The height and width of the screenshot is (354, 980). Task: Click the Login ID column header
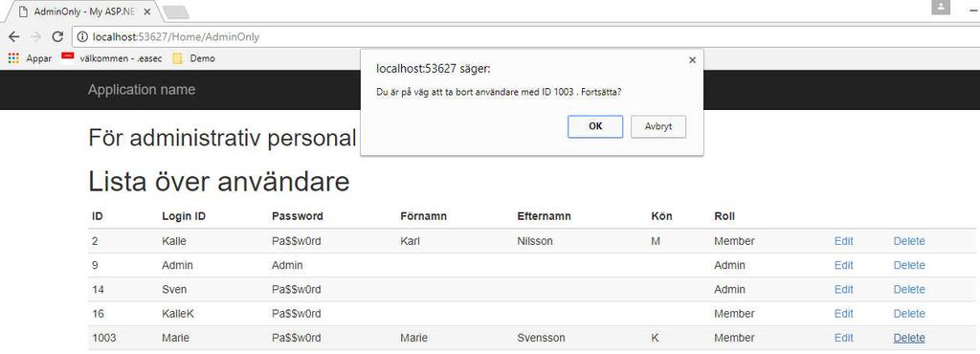coord(184,216)
